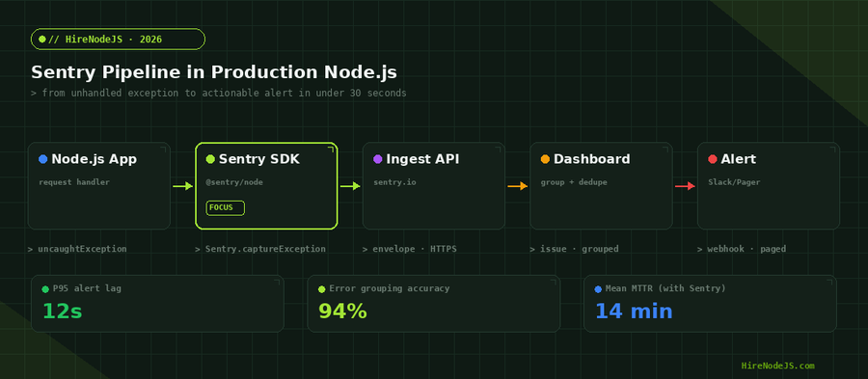Click the blue dot beside Node.js App
The height and width of the screenshot is (379, 868).
pyautogui.click(x=43, y=159)
